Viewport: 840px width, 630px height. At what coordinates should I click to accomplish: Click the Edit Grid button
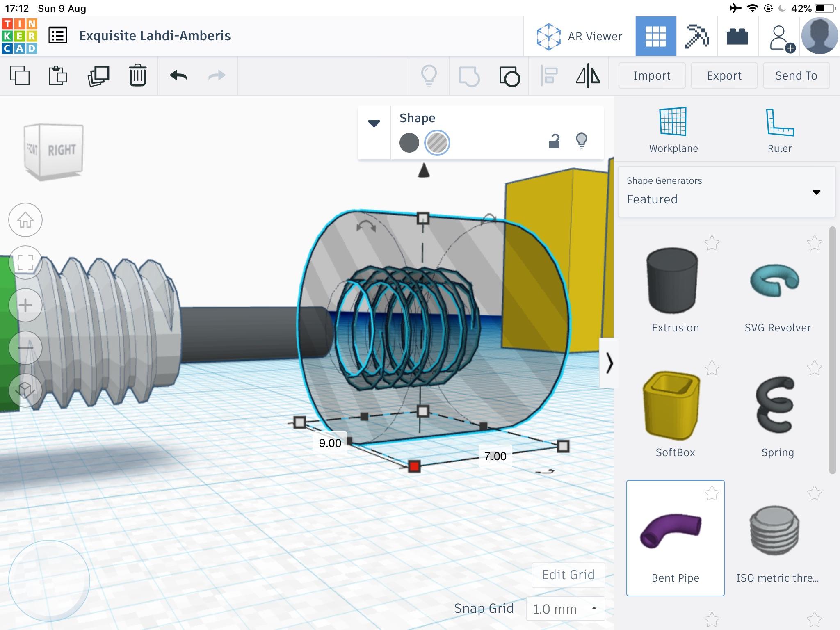[x=568, y=575]
